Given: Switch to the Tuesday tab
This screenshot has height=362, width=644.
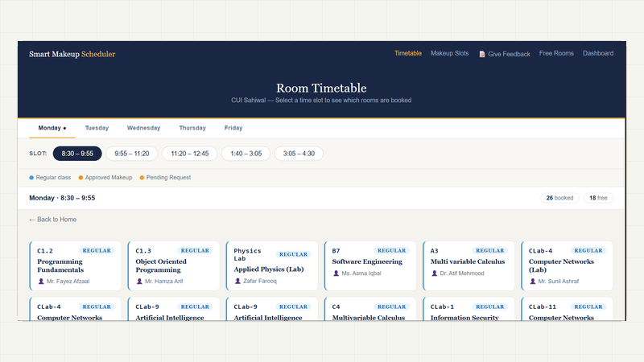Looking at the screenshot, I should coord(97,128).
